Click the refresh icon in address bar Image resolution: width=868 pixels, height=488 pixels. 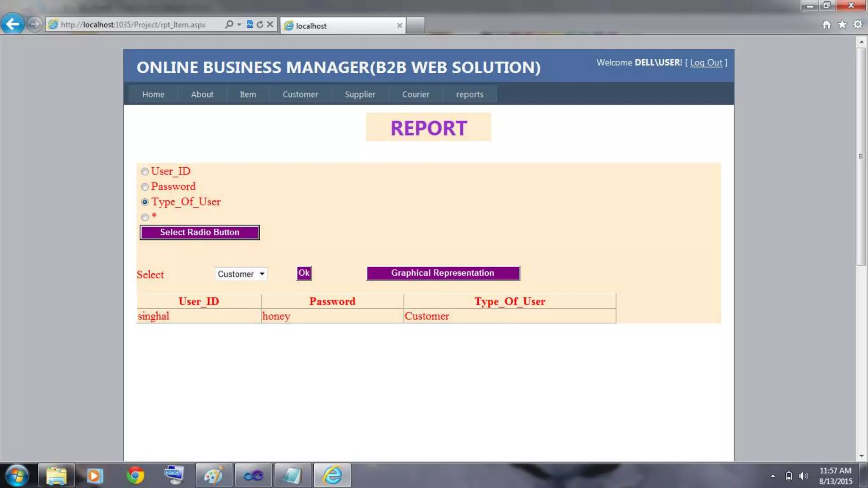(x=260, y=25)
